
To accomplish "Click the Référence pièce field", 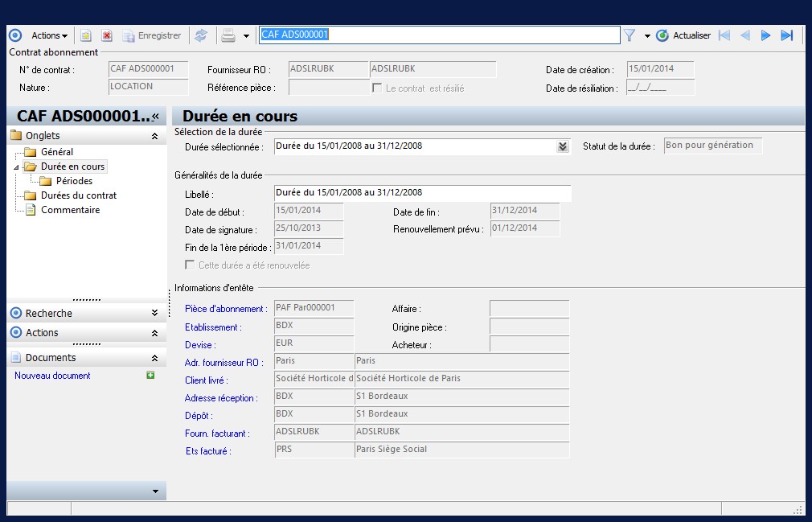I will [x=328, y=88].
